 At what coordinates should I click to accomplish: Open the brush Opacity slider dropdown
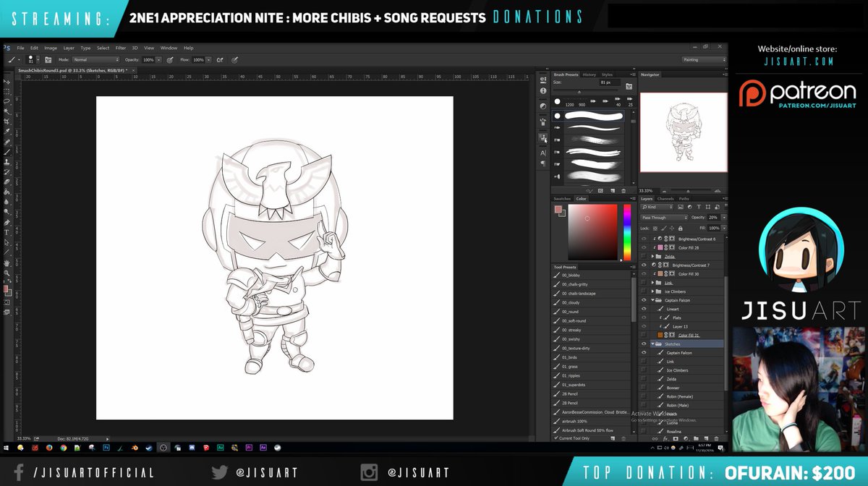[159, 59]
